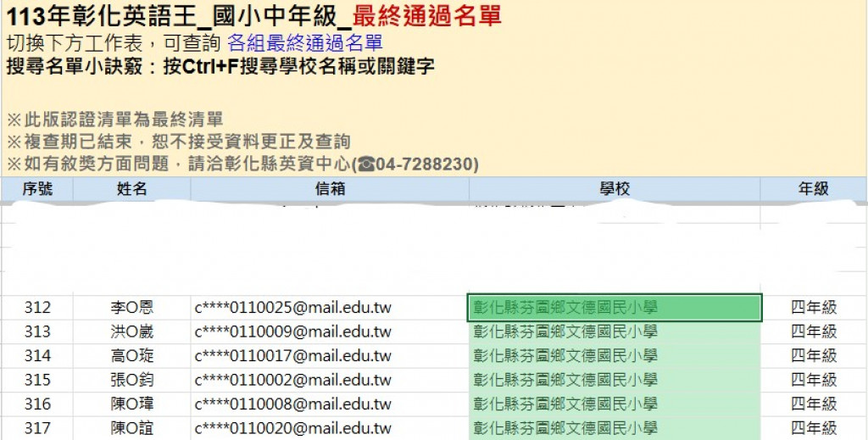
Task: Click the name cell in row 315
Action: 131,380
